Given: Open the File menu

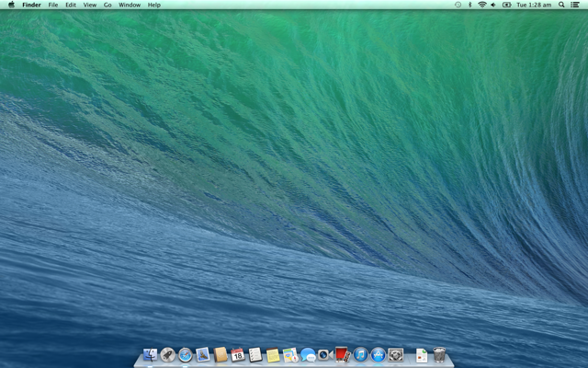Looking at the screenshot, I should (53, 5).
